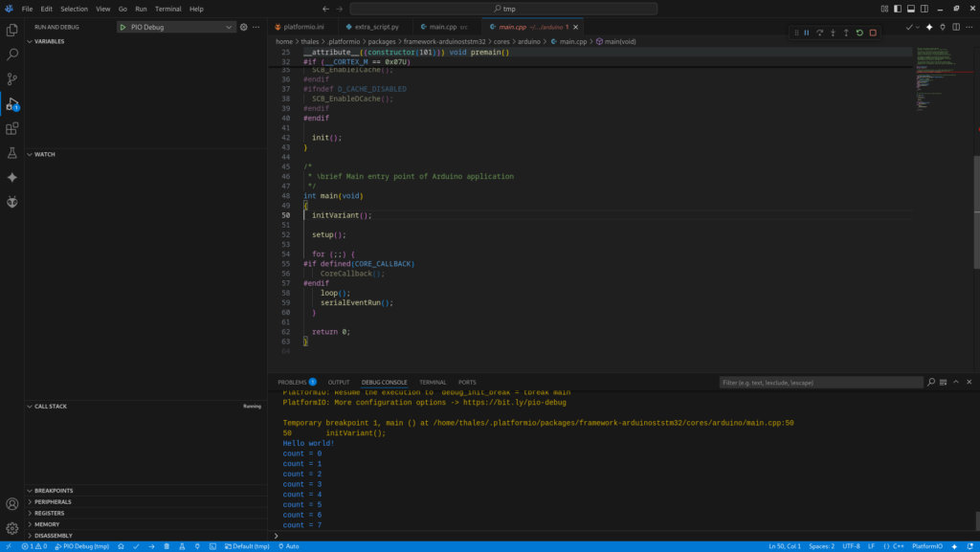Viewport: 980px width, 552px height.
Task: Click the PlatformIO Upload arrow in status bar
Action: click(x=153, y=546)
